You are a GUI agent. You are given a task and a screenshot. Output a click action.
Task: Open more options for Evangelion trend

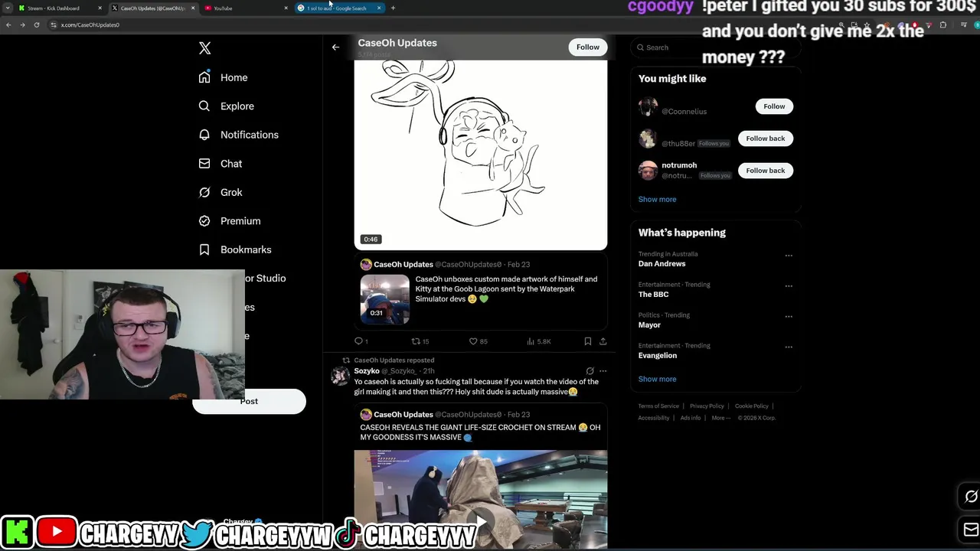click(789, 347)
